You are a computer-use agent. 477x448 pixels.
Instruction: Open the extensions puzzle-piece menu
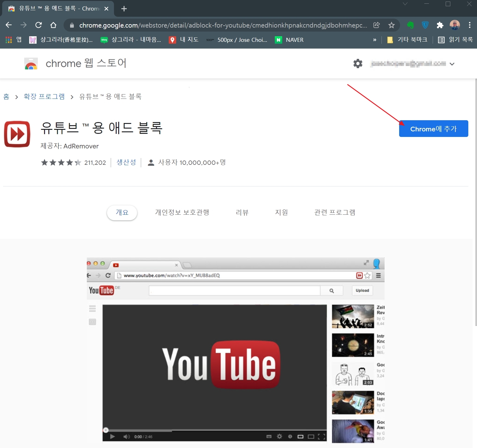pos(440,25)
